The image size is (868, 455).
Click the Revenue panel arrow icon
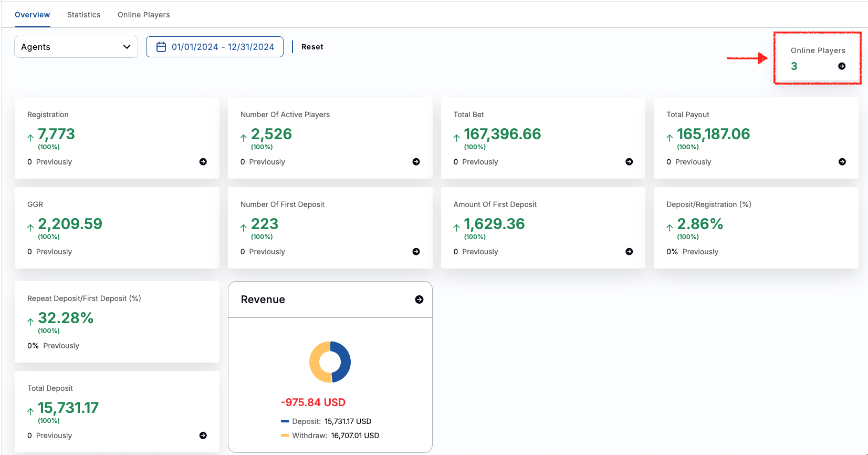419,299
